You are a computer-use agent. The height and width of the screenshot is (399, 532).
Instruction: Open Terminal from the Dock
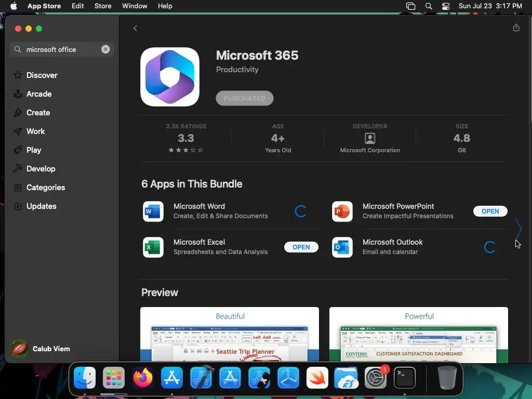coord(404,378)
